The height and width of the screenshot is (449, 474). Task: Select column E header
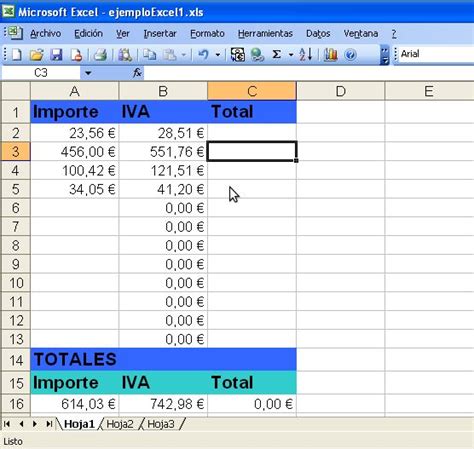(x=429, y=91)
